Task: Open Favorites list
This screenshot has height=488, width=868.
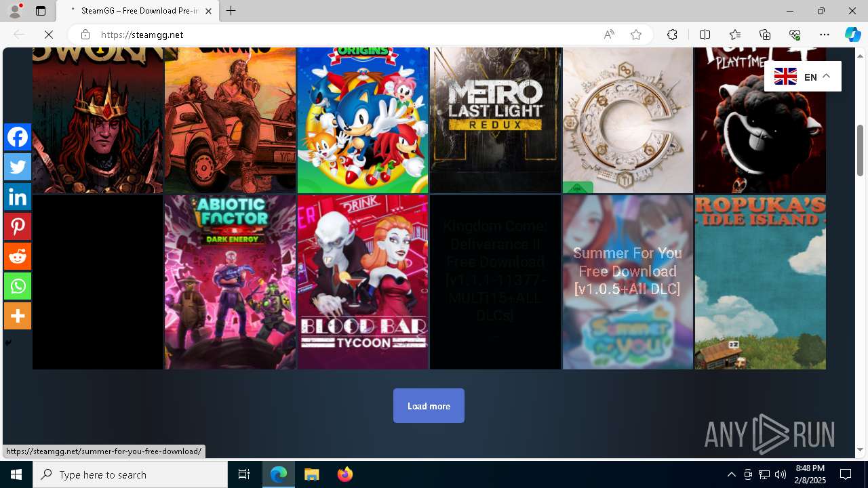Action: pyautogui.click(x=735, y=35)
